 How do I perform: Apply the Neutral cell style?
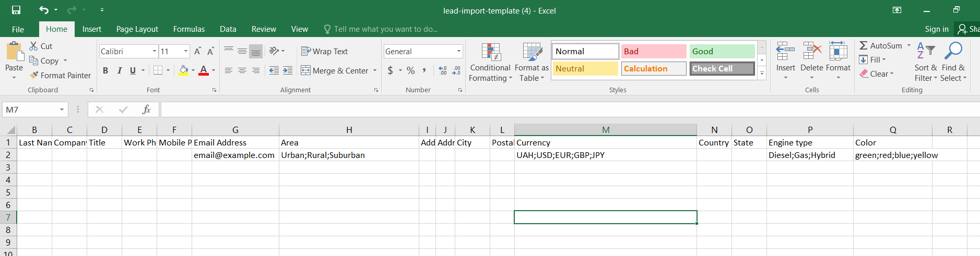point(585,68)
